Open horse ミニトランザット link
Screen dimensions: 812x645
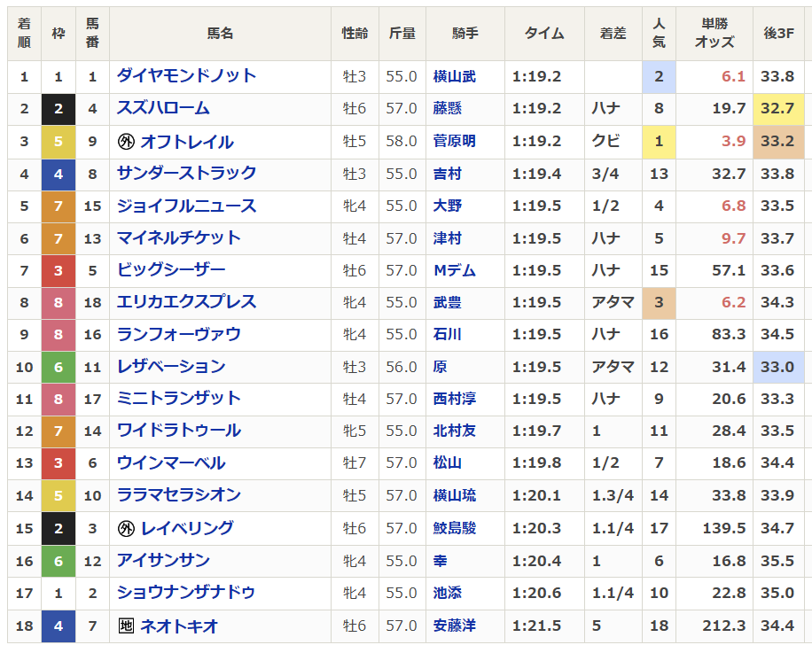(179, 399)
